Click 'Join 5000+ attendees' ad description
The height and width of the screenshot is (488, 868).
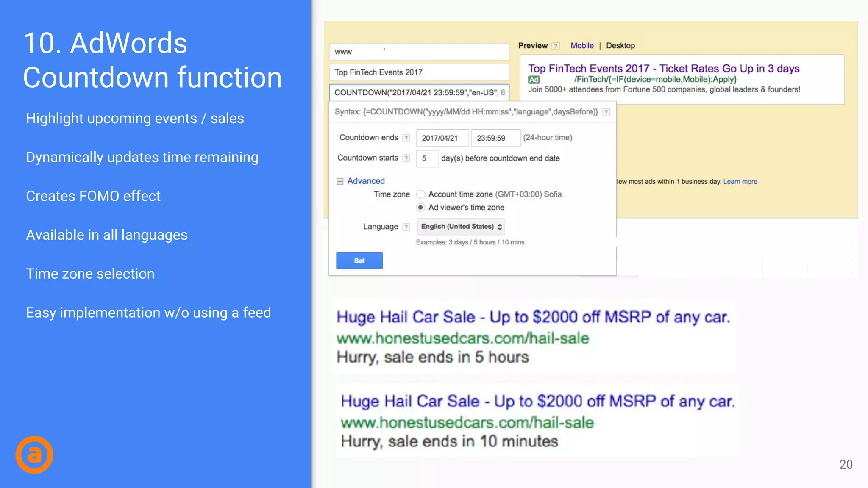664,89
